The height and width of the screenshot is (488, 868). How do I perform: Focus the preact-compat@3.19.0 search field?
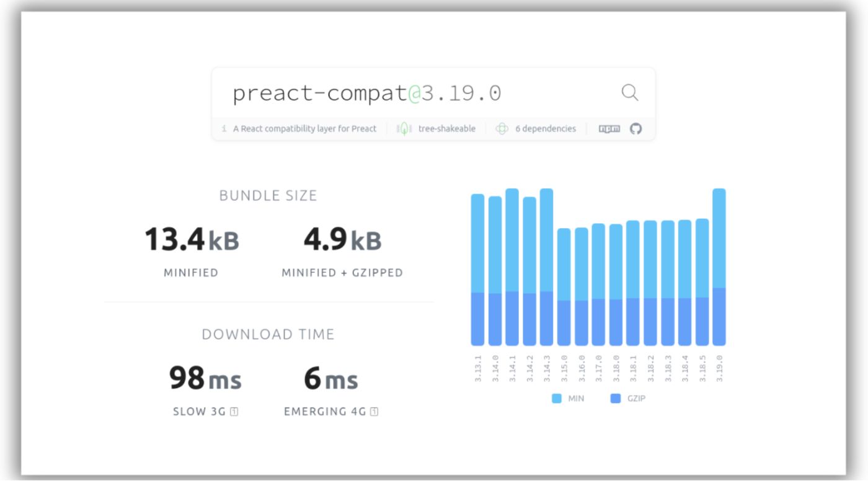(x=409, y=93)
